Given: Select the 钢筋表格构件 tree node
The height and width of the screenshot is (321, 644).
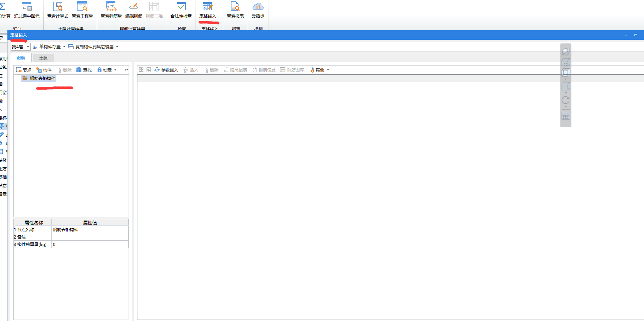Looking at the screenshot, I should 39,78.
